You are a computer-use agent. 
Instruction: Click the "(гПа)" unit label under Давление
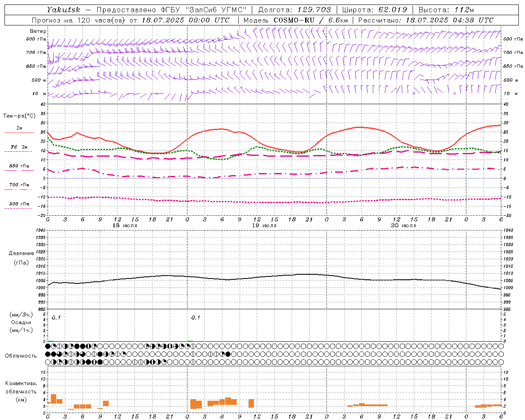(21, 262)
